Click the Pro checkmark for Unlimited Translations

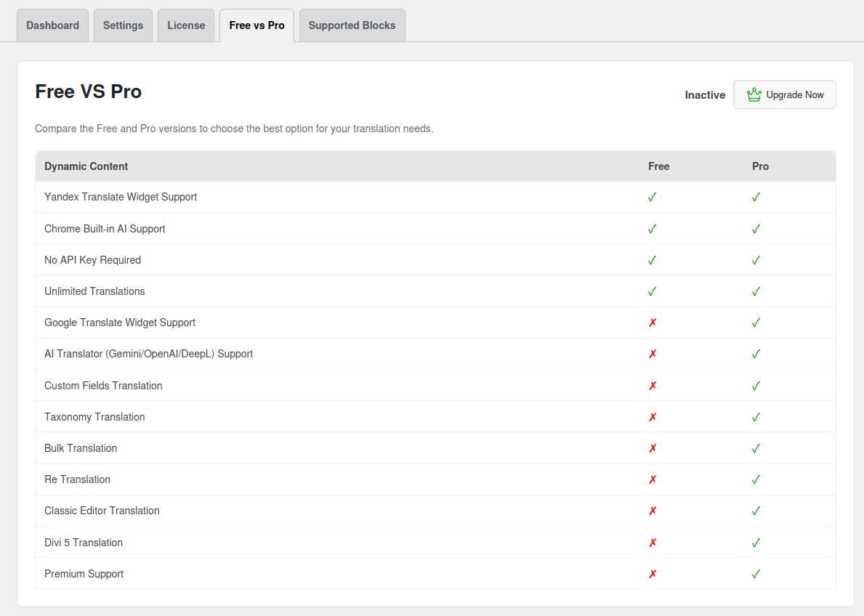756,291
